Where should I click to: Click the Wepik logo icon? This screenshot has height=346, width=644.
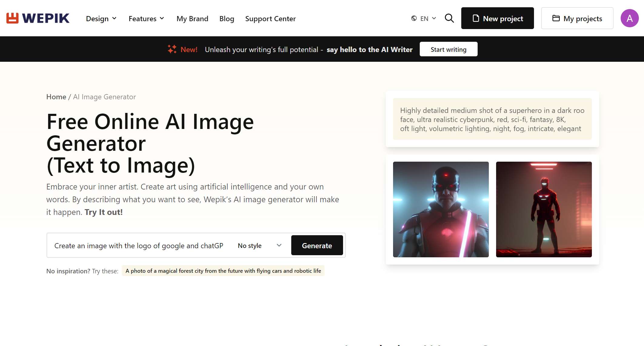[12, 18]
